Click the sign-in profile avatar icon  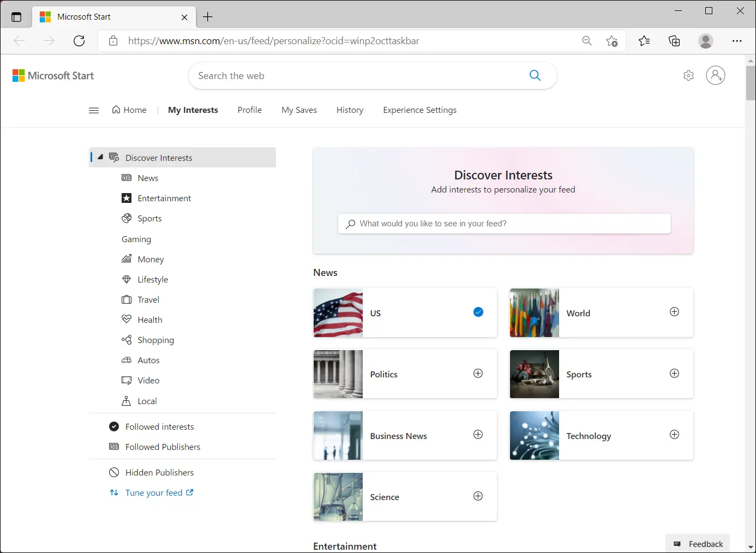tap(715, 76)
